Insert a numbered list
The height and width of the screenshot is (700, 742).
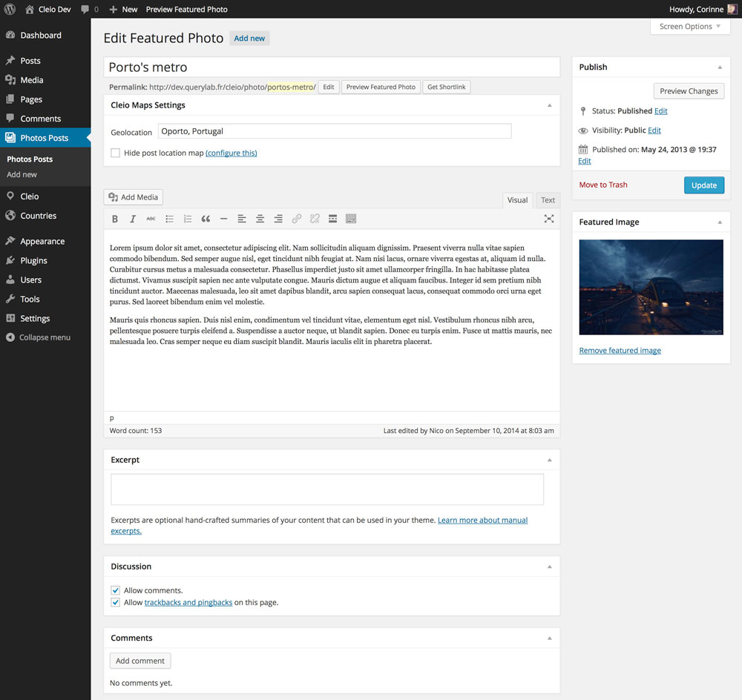pyautogui.click(x=188, y=219)
